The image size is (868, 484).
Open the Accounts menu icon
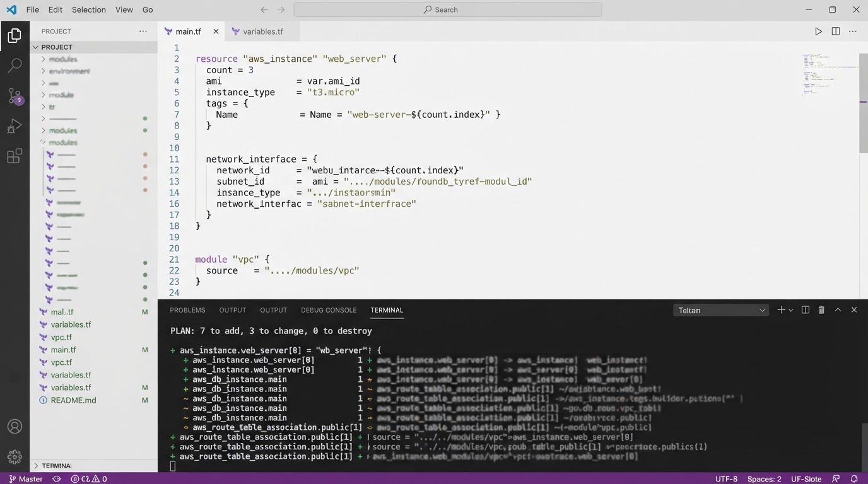point(15,427)
